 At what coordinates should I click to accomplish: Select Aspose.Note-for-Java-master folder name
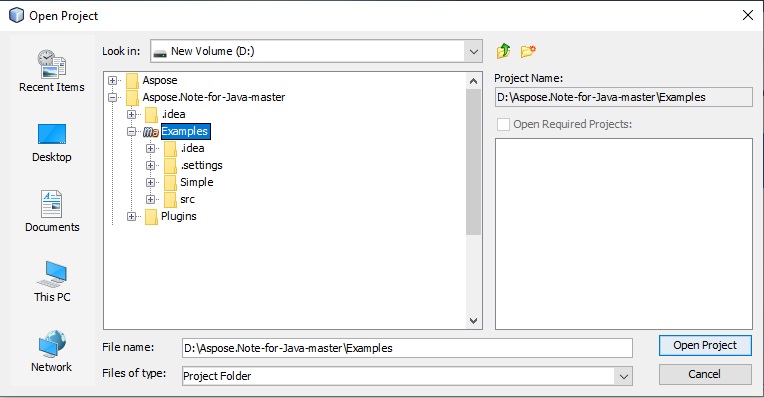(213, 97)
